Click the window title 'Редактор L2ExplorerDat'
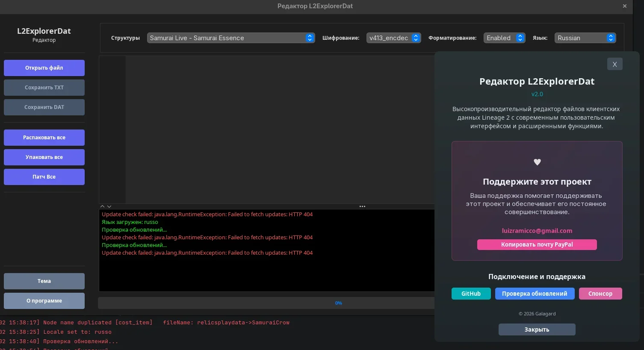 pyautogui.click(x=315, y=6)
